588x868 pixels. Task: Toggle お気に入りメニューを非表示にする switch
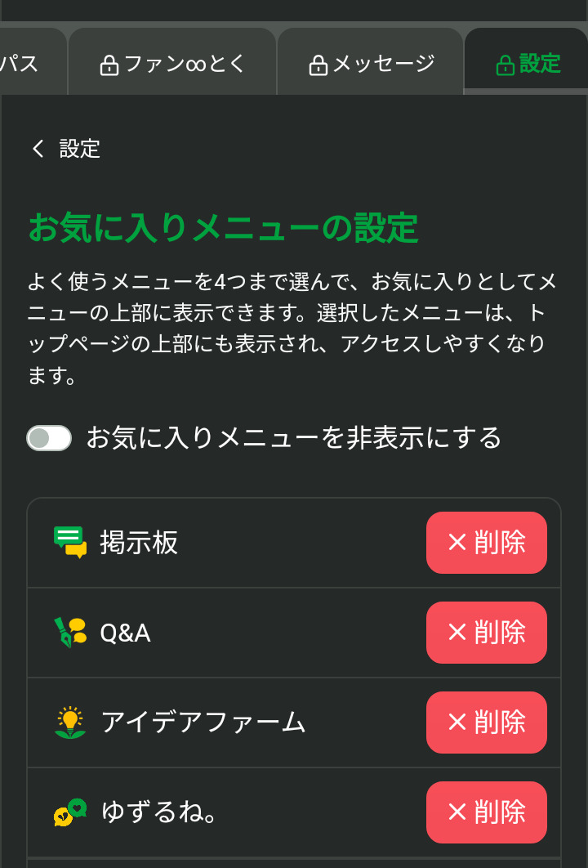click(49, 439)
